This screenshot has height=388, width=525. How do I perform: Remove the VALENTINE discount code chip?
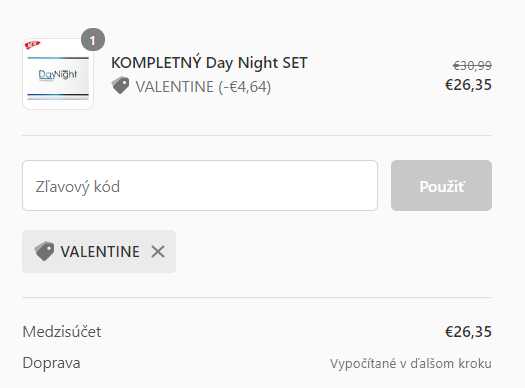tap(158, 251)
